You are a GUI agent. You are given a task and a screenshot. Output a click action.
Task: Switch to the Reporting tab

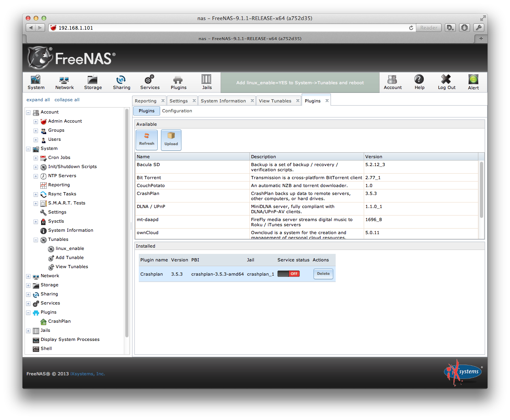(145, 101)
